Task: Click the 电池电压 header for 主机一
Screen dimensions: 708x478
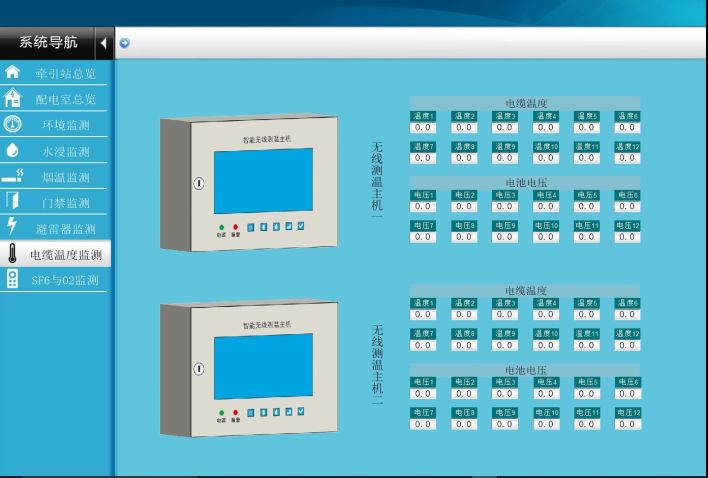Action: 525,182
